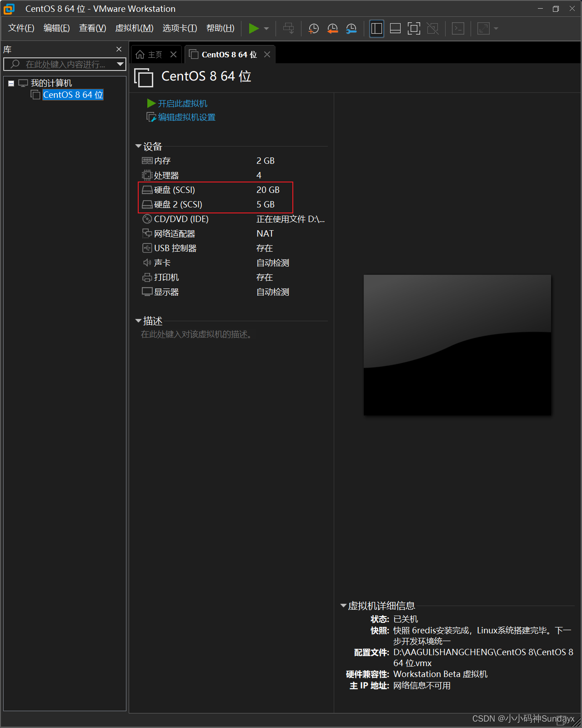Screen dimensions: 582x728
Task: Click the CD/DVD (IDE) disc icon
Action: (x=147, y=219)
